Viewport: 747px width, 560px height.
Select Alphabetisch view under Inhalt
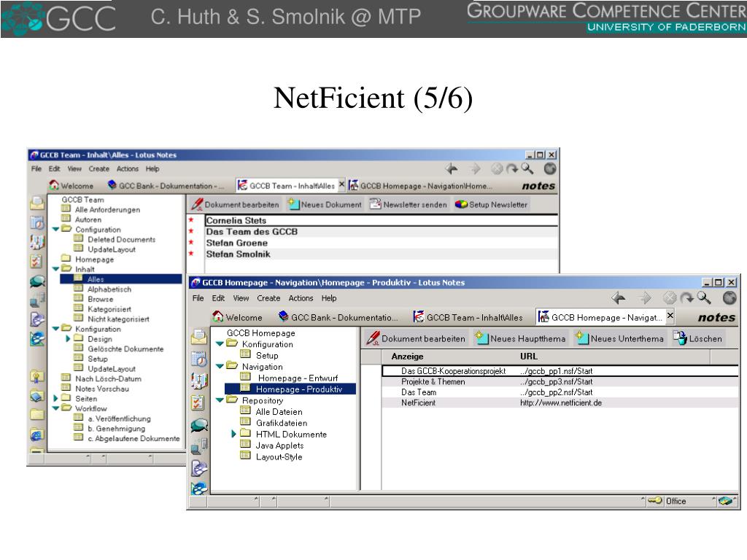pyautogui.click(x=109, y=289)
